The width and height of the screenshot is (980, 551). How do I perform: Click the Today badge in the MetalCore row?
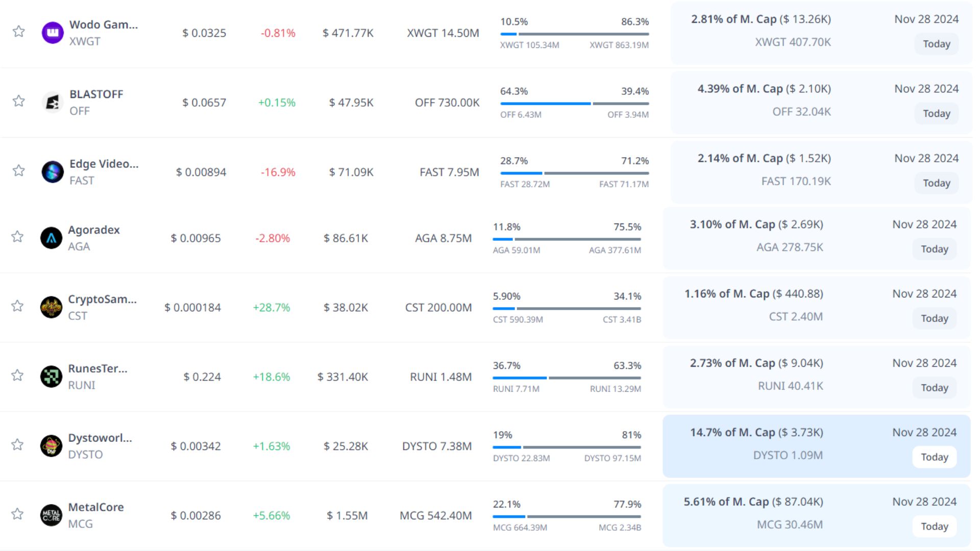pos(934,527)
